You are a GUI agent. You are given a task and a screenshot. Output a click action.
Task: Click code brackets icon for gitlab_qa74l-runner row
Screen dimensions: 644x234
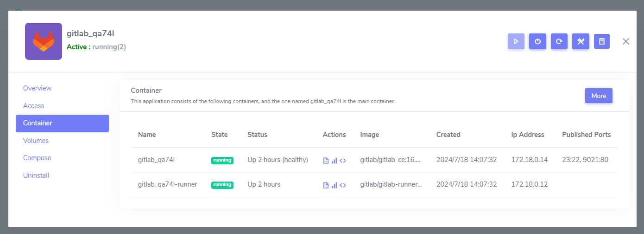click(x=343, y=185)
